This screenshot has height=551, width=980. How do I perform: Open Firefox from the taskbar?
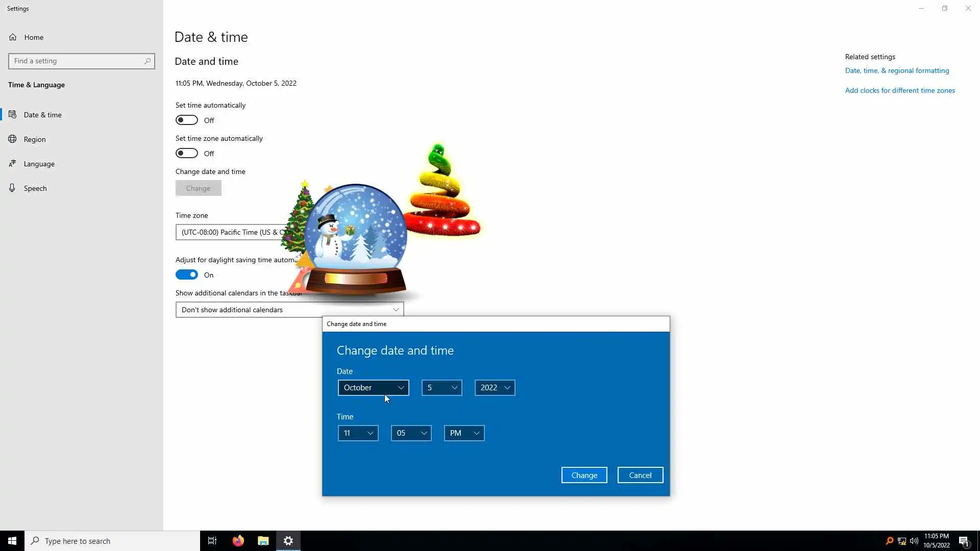point(238,541)
